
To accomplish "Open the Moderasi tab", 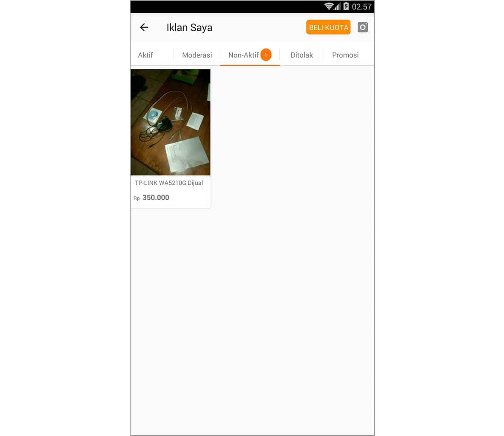I will 197,55.
